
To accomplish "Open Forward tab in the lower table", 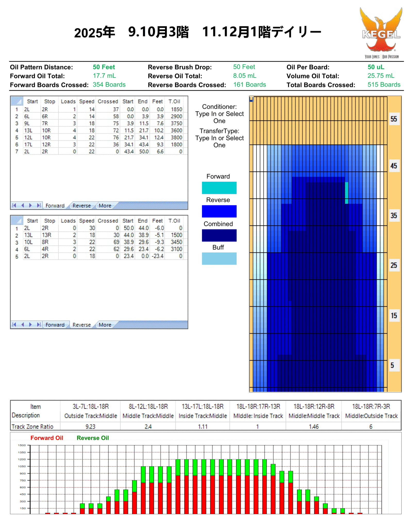I will pyautogui.click(x=55, y=325).
